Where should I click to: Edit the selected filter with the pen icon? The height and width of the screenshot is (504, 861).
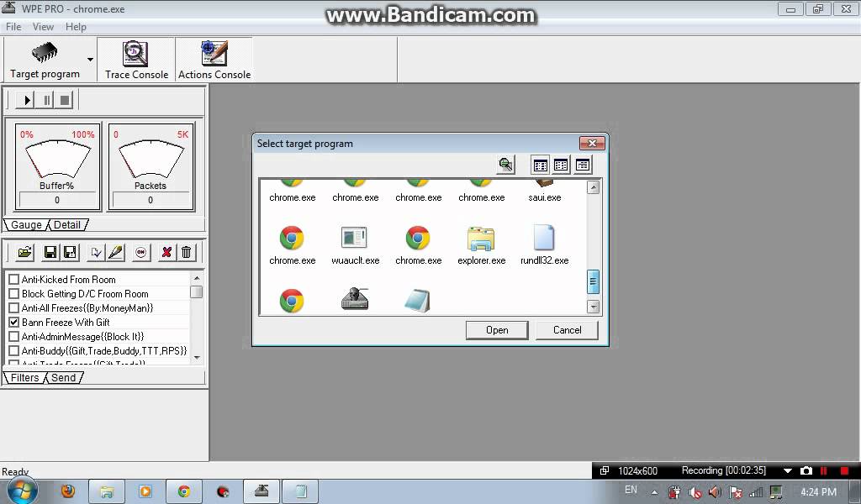pos(115,252)
